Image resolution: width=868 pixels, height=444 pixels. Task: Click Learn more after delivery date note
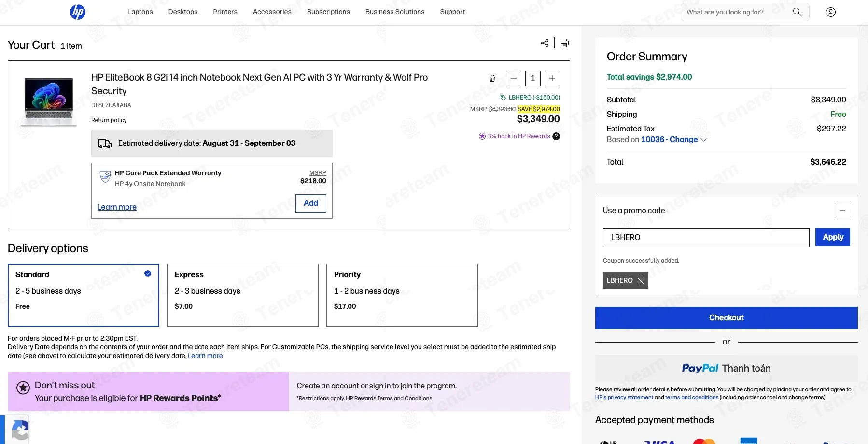[205, 356]
